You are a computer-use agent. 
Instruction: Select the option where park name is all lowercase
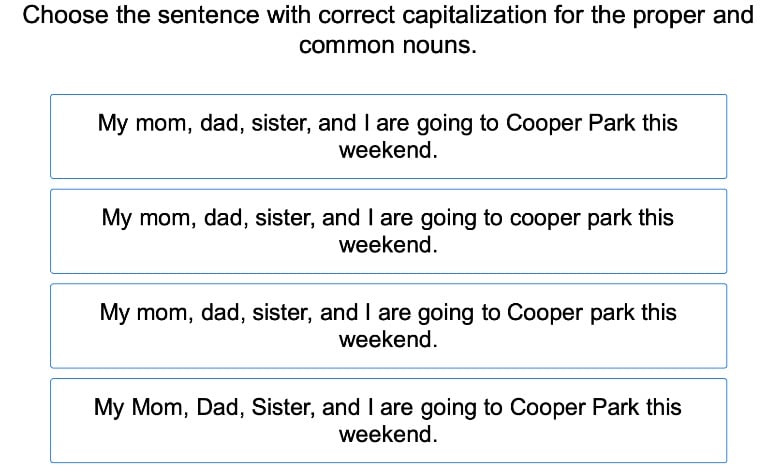tap(388, 231)
